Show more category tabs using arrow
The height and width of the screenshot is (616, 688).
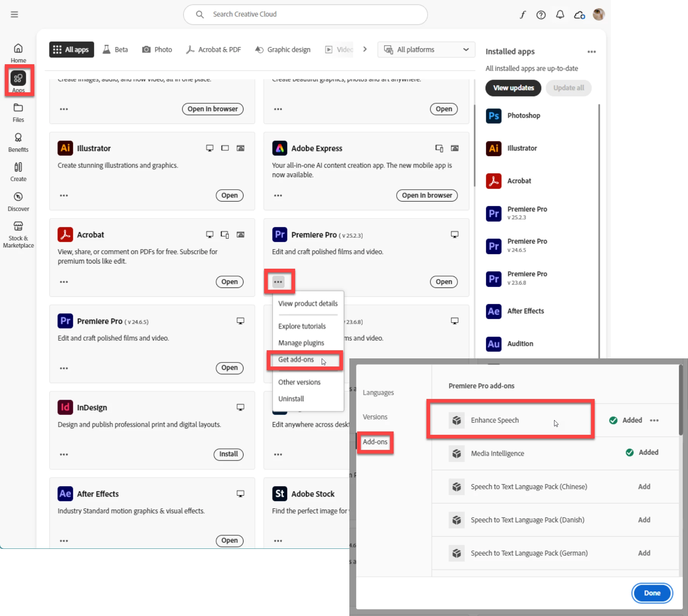365,49
